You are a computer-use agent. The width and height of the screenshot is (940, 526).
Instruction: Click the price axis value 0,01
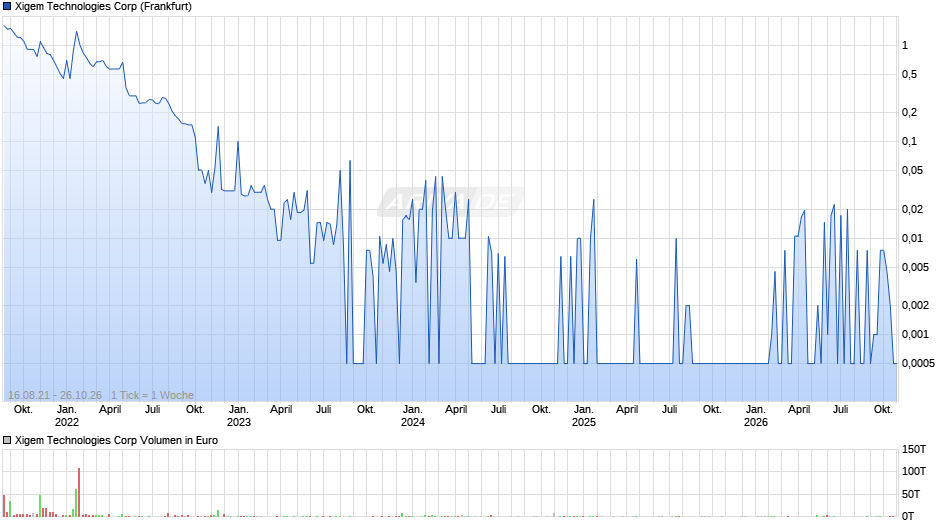tap(912, 238)
